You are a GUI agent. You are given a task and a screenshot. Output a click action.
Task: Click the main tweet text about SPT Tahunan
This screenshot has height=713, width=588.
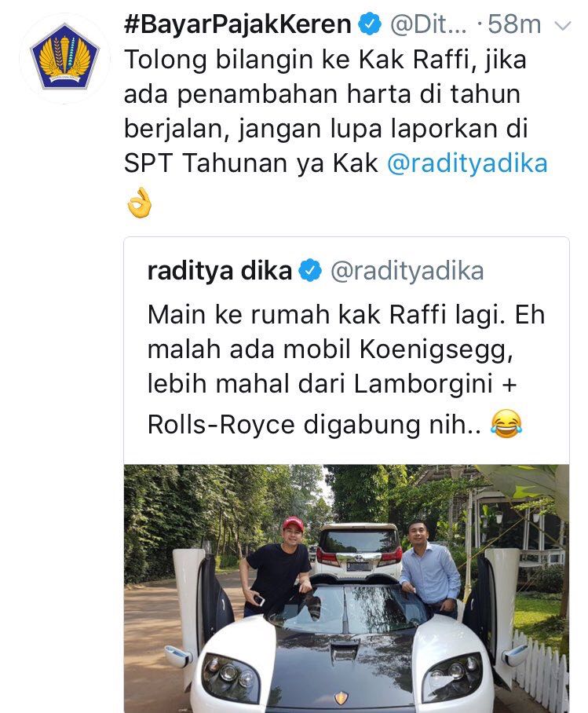336,112
